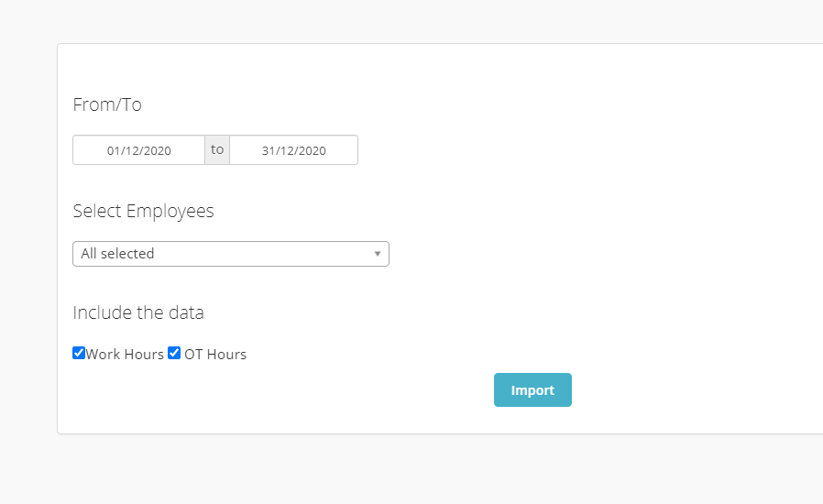Click the Import button

[532, 389]
